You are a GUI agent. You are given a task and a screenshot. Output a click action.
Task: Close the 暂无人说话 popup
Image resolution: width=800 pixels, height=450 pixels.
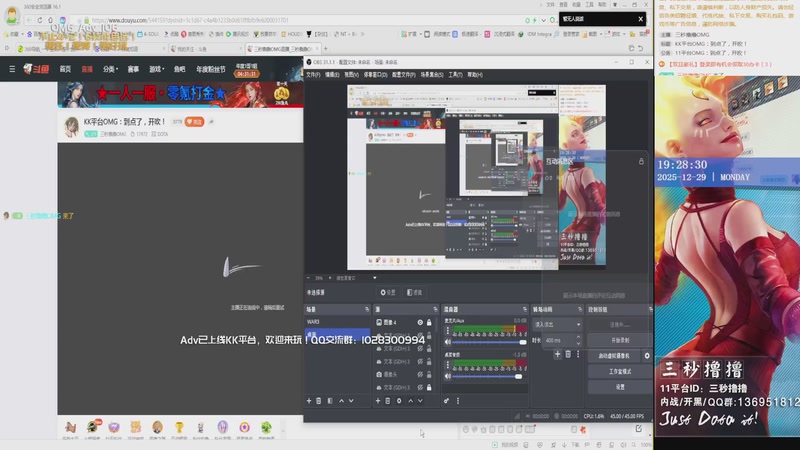tap(640, 19)
